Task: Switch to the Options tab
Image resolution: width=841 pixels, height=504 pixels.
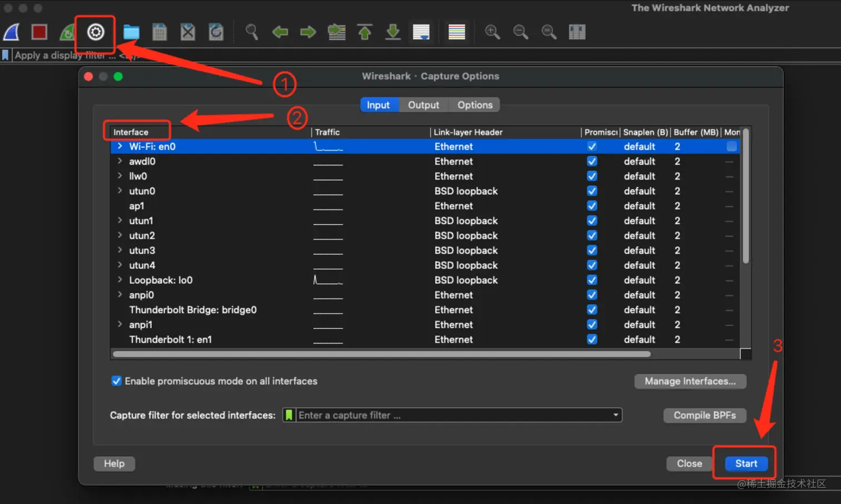Action: pos(475,105)
